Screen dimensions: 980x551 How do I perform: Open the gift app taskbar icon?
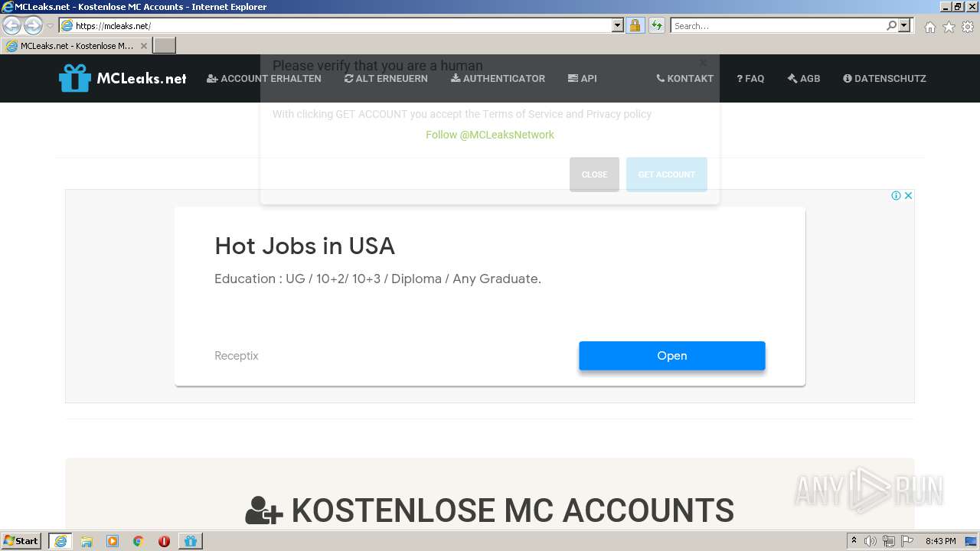191,541
